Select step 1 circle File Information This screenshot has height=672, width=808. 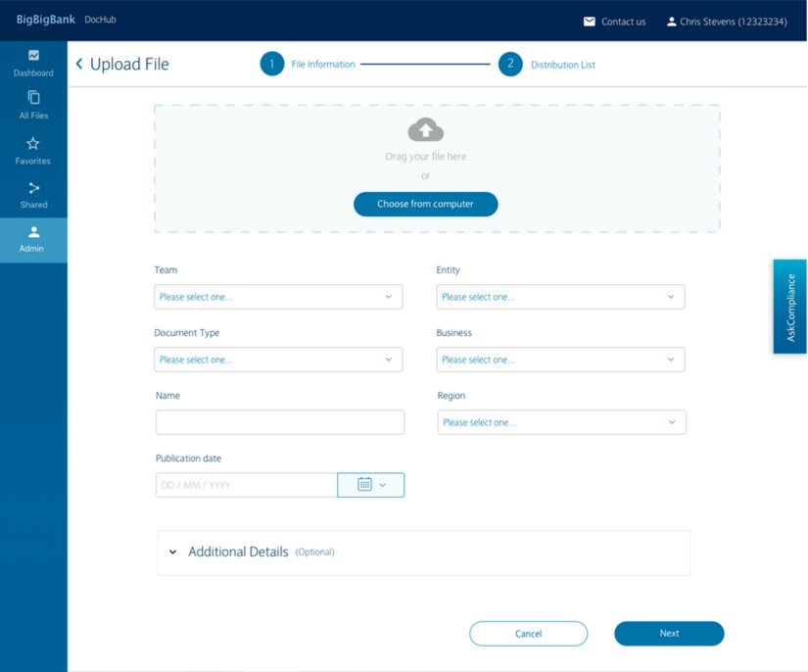(272, 64)
